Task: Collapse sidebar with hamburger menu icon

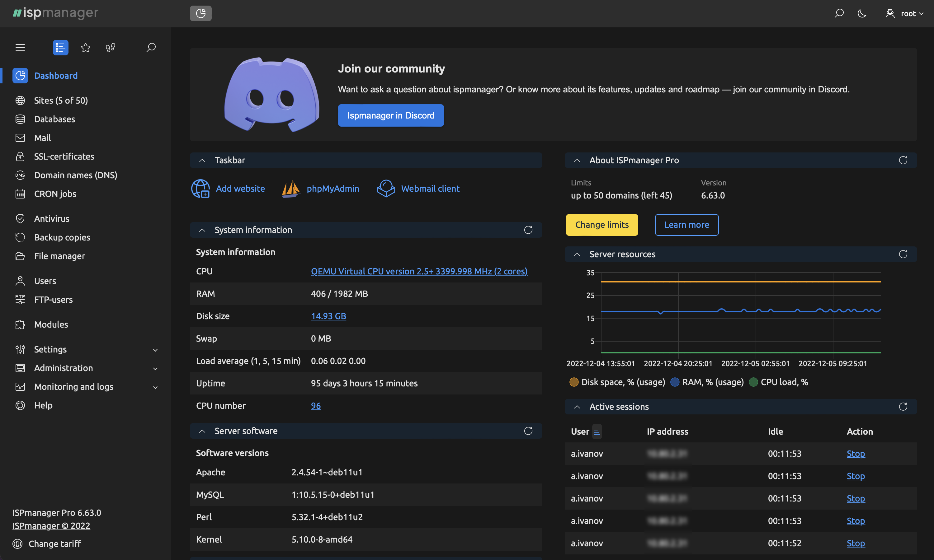Action: tap(20, 48)
